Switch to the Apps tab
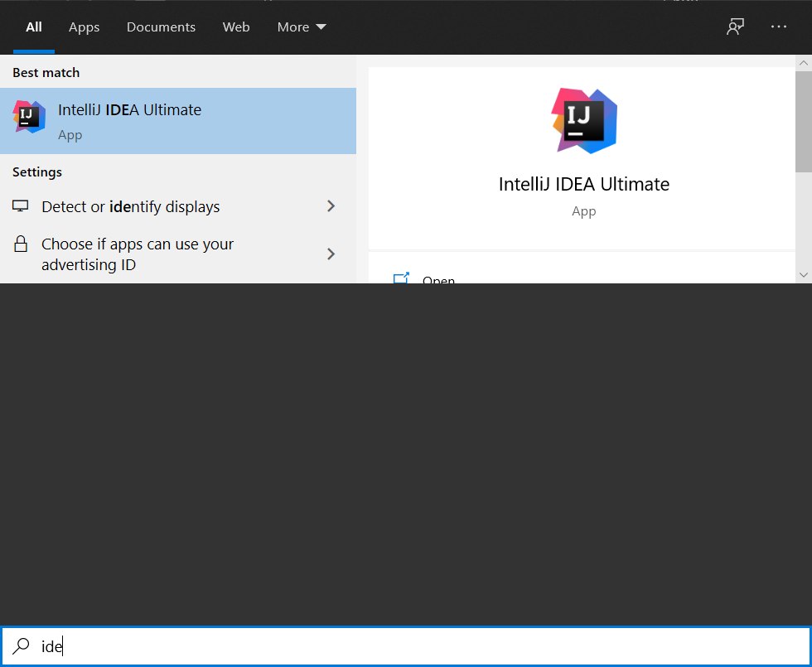812x667 pixels. [x=84, y=27]
